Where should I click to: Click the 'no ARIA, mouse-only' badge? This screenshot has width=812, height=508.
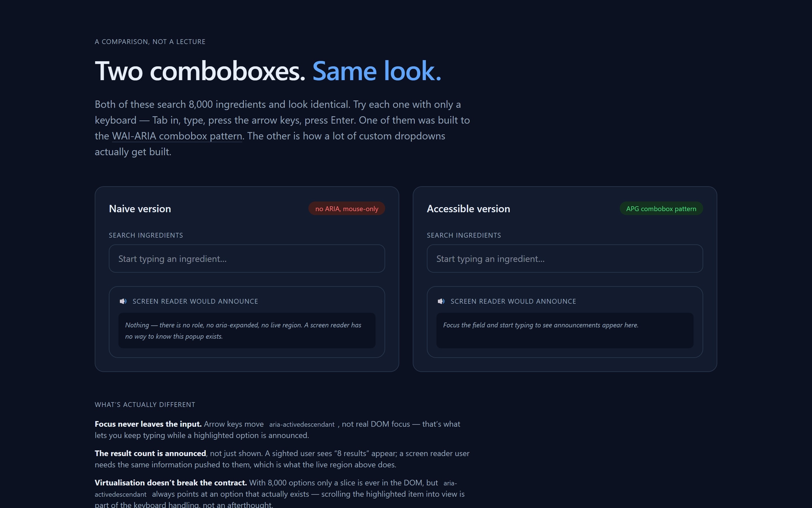[x=347, y=209]
